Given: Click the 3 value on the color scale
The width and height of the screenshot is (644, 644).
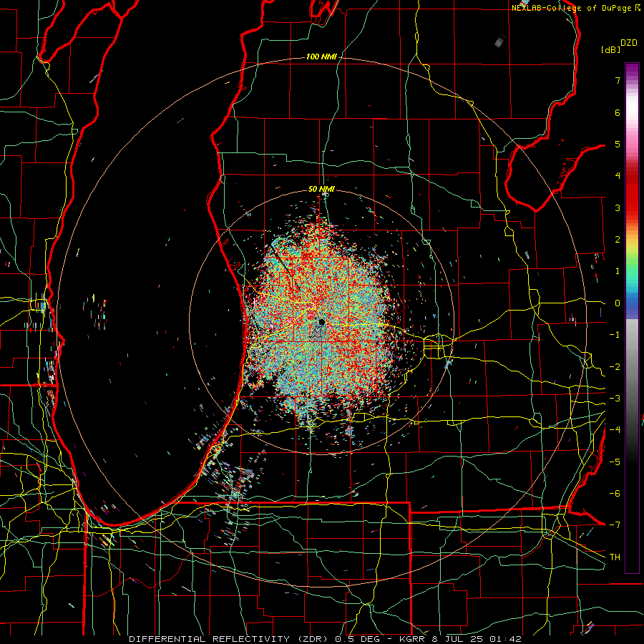Looking at the screenshot, I should click(x=618, y=208).
